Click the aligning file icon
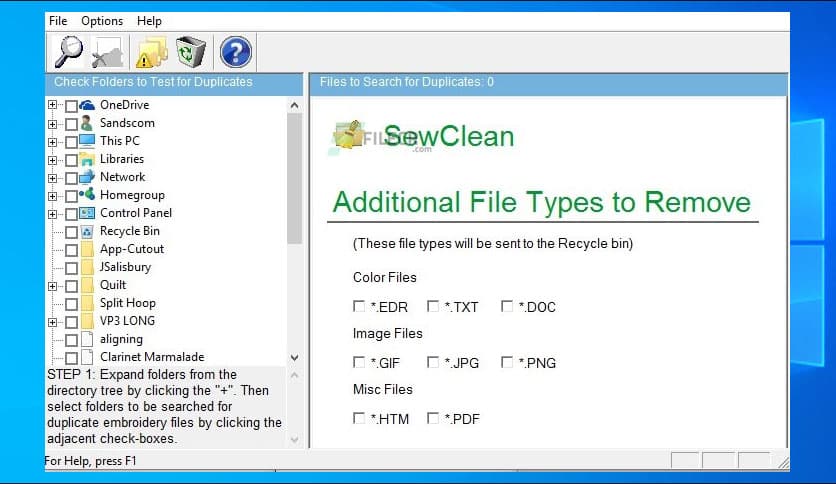The width and height of the screenshot is (836, 484). click(x=87, y=340)
